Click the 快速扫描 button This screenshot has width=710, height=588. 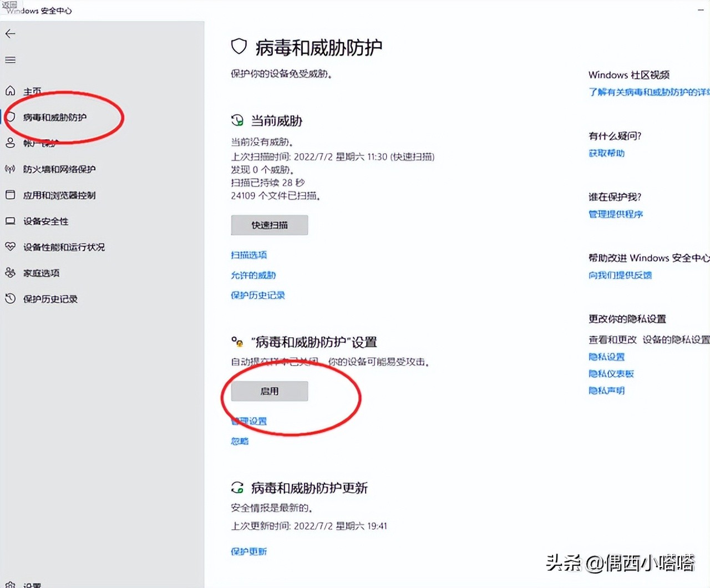(269, 225)
